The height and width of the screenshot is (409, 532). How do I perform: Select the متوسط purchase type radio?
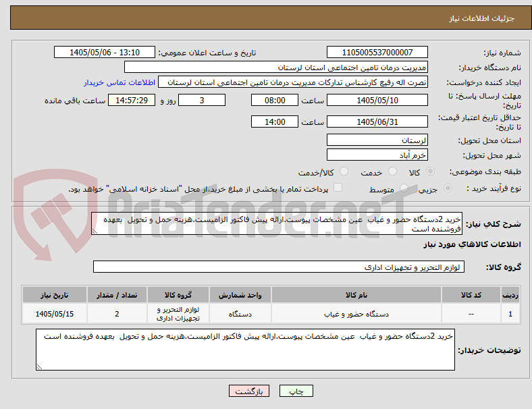(404, 188)
